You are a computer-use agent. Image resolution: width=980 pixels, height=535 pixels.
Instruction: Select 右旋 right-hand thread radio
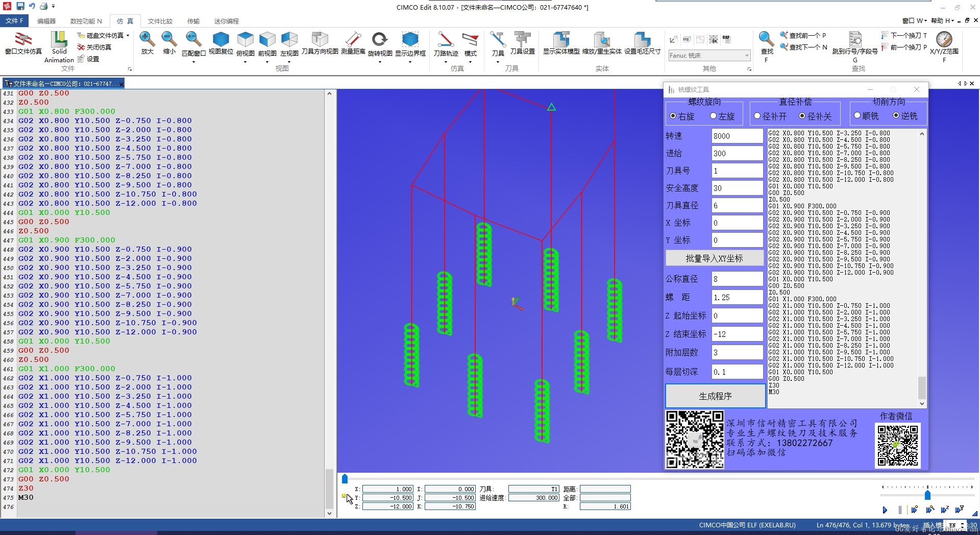click(673, 116)
